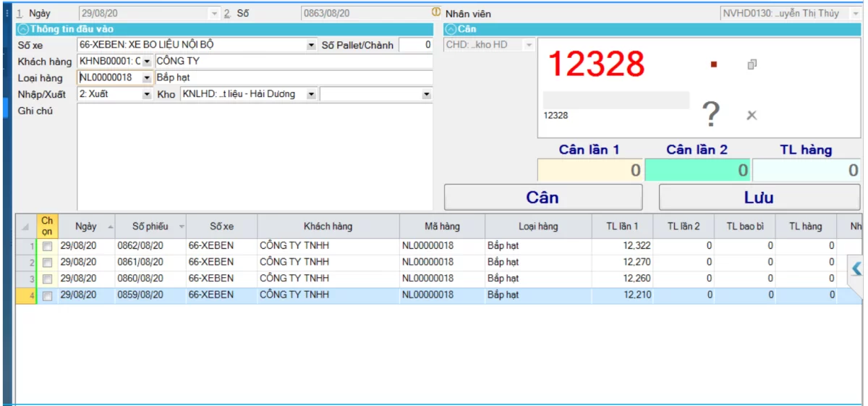Screen dimensions: 868x406
Task: Click the green Cân lần 2 field
Action: [x=697, y=170]
